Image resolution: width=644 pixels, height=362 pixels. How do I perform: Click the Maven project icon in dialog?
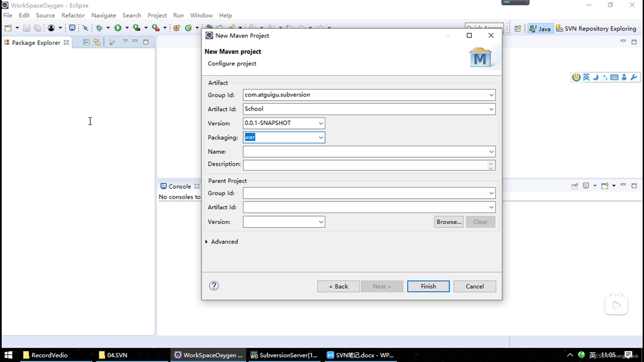click(480, 57)
